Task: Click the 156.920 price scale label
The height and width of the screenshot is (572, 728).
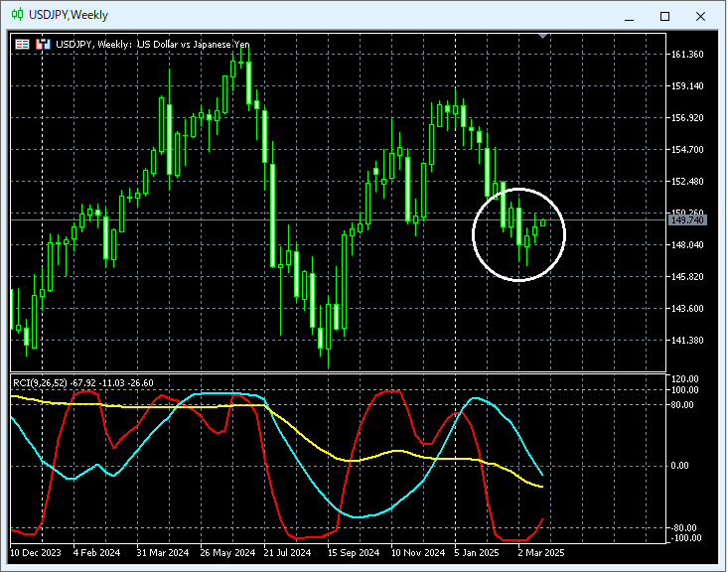Action: [x=687, y=118]
